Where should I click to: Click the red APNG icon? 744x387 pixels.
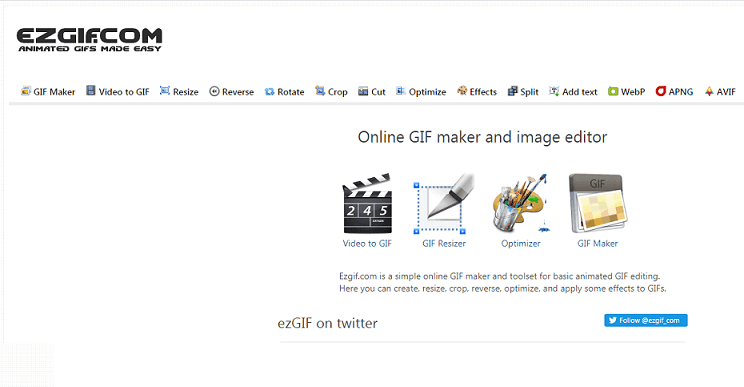point(660,91)
